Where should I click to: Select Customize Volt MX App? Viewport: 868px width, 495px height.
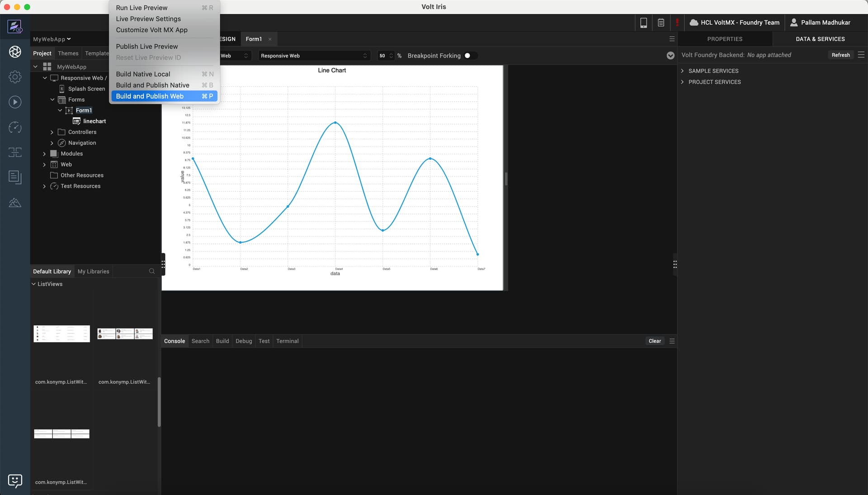[165, 30]
